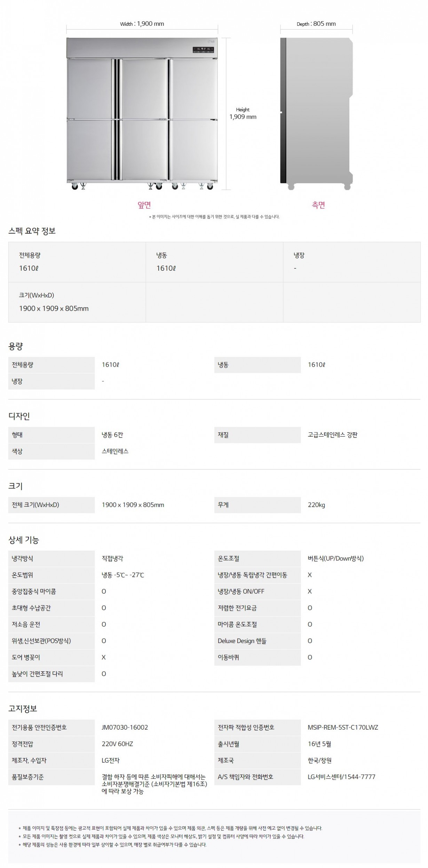Click the 스펙 요약 정보 heading
This screenshot has width=428, height=868.
32,231
